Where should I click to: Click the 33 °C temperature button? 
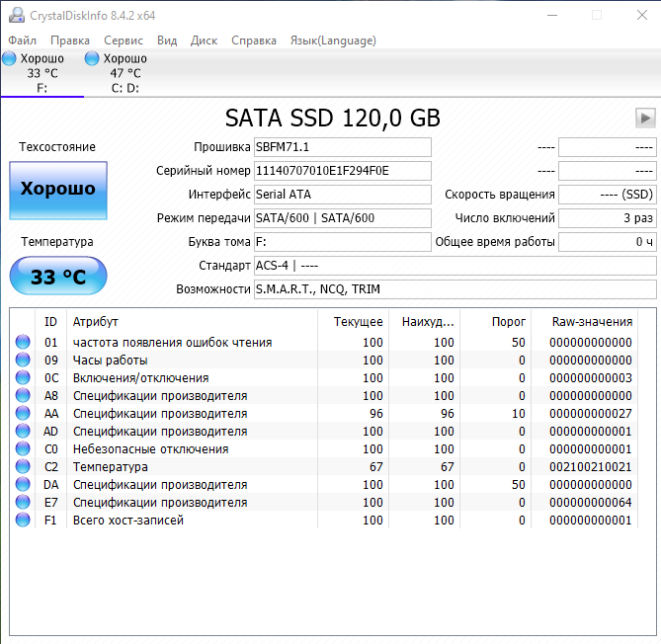58,276
